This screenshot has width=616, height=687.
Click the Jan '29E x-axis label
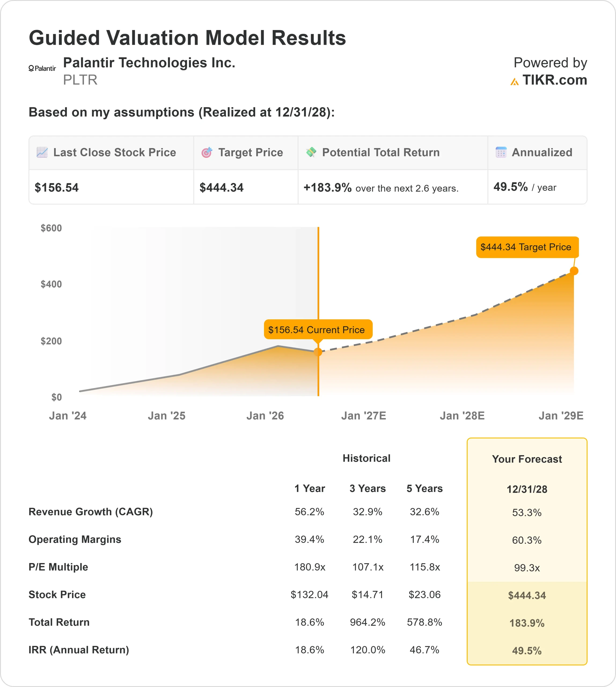(561, 416)
